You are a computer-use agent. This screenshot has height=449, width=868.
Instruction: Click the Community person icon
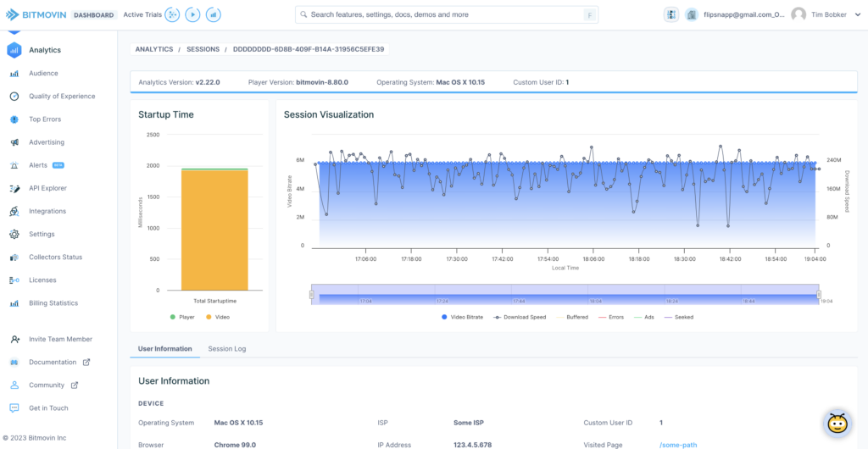pyautogui.click(x=15, y=385)
